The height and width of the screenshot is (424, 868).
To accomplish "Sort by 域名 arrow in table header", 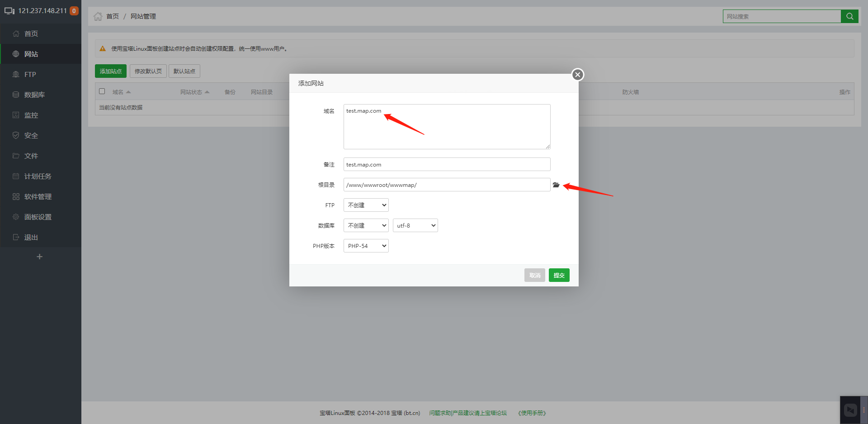I will click(x=128, y=92).
